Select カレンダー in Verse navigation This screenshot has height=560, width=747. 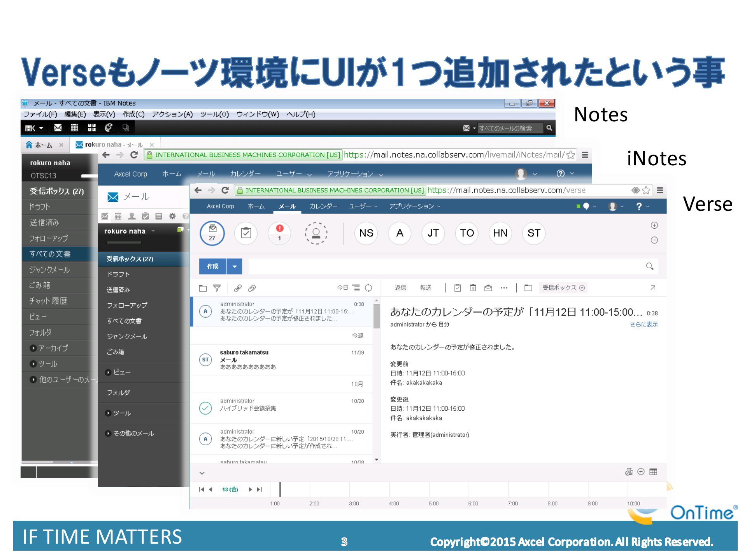coord(323,206)
